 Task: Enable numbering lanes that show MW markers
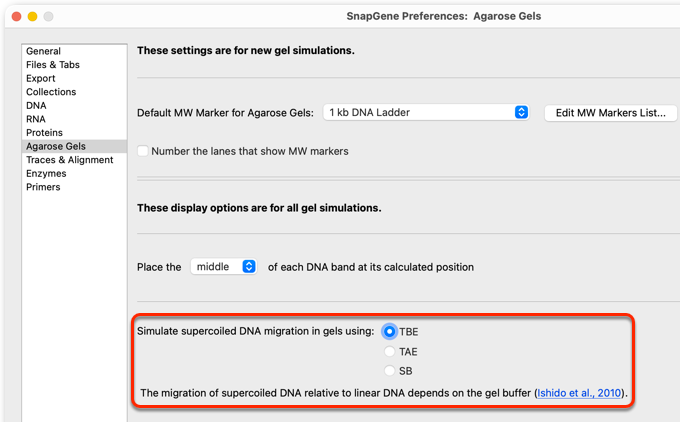[143, 151]
